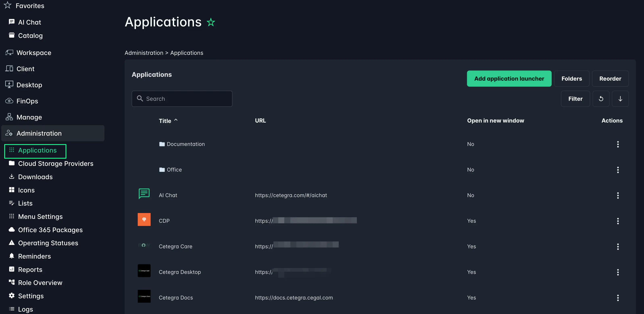Open actions menu for Cetegra Desktop row

tap(618, 272)
